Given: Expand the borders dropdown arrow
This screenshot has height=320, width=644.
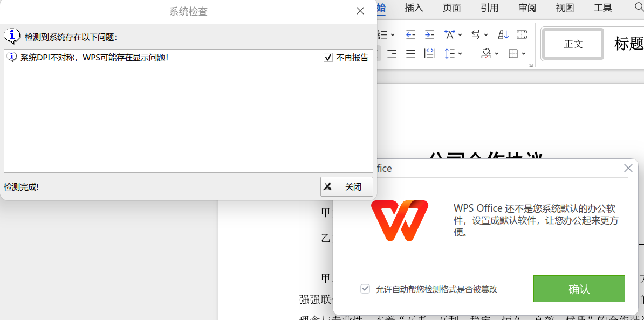Looking at the screenshot, I should 524,54.
